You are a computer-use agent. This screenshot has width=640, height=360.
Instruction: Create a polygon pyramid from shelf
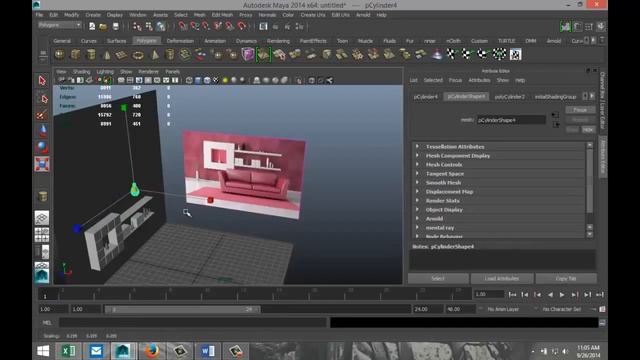coord(154,54)
